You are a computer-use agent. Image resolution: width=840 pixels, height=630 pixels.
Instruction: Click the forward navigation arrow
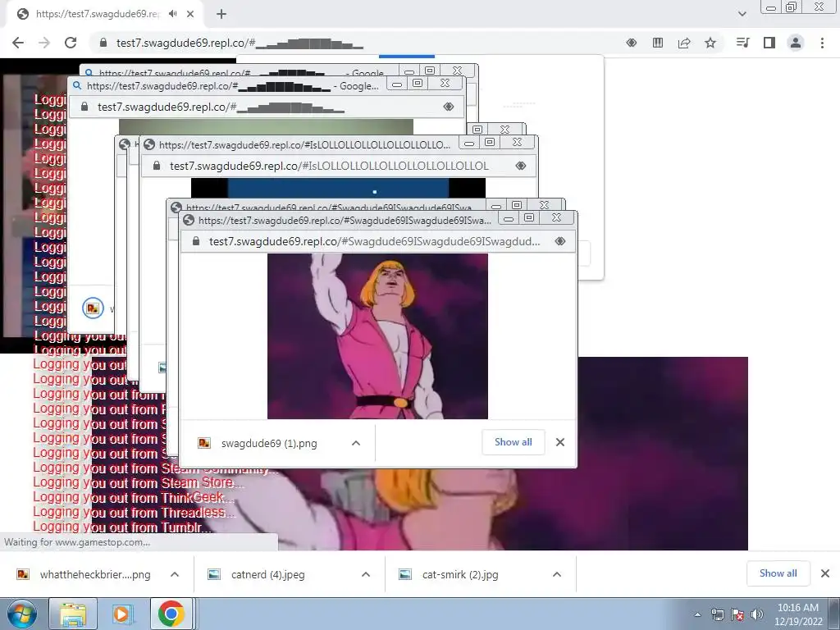coord(44,43)
